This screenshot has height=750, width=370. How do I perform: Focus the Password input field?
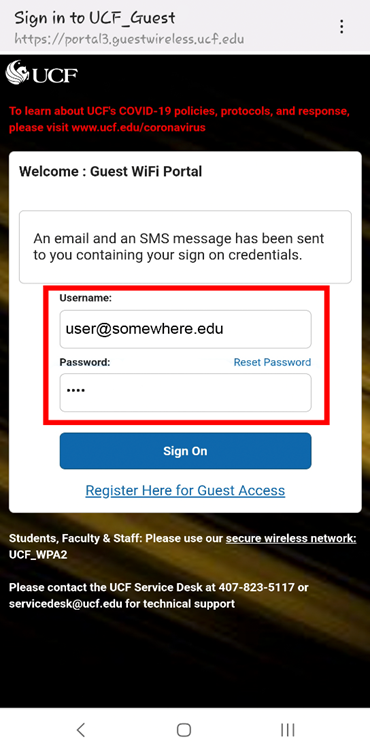[185, 393]
